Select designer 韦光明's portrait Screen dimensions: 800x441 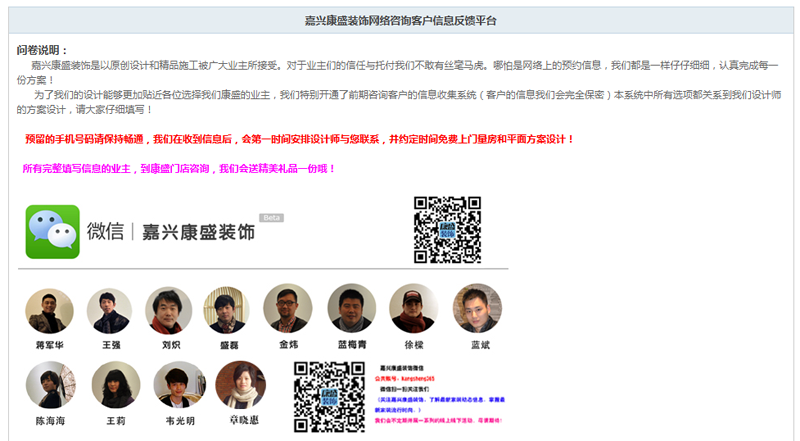pos(180,385)
